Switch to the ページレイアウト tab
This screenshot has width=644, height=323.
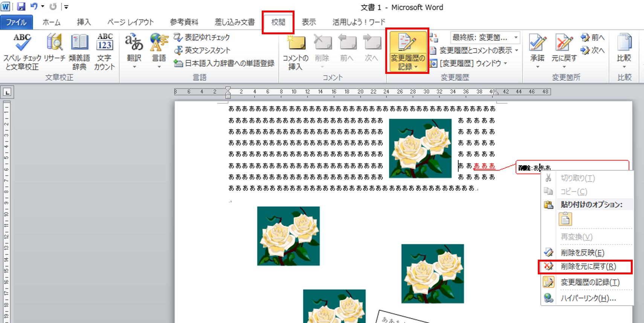(x=131, y=22)
